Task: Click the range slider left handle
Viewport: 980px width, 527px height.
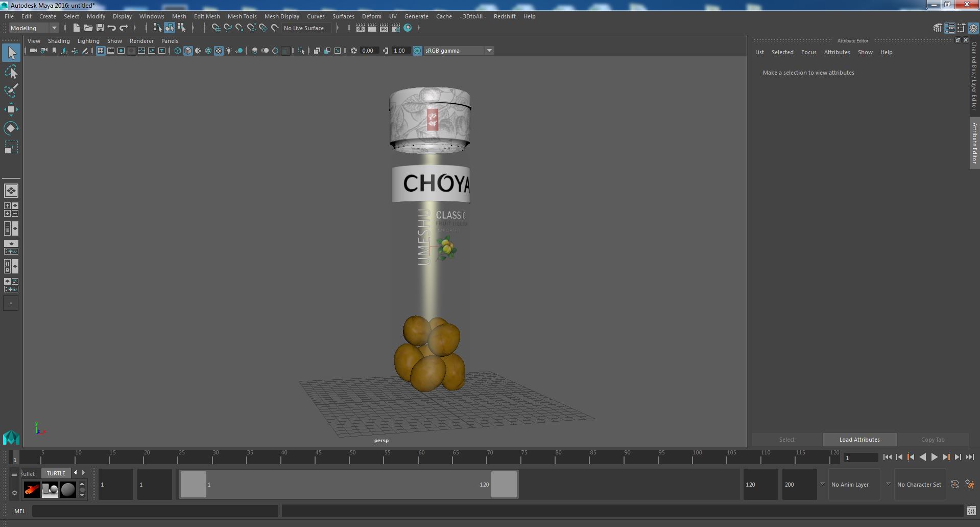Action: (194, 484)
